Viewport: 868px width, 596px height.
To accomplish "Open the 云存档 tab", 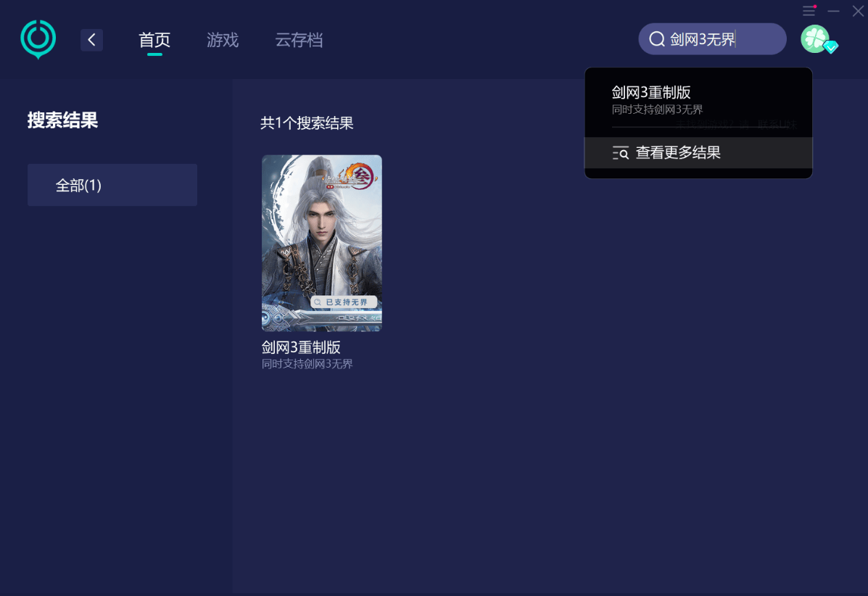I will 299,40.
